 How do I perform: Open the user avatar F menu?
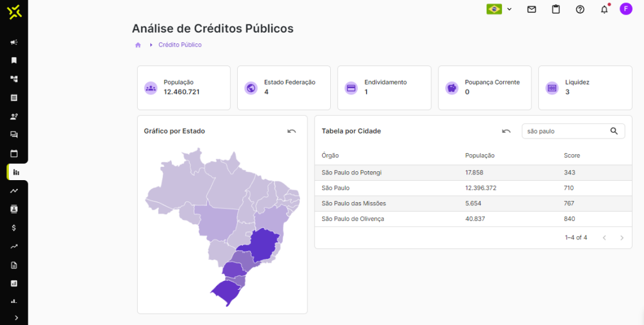[626, 9]
